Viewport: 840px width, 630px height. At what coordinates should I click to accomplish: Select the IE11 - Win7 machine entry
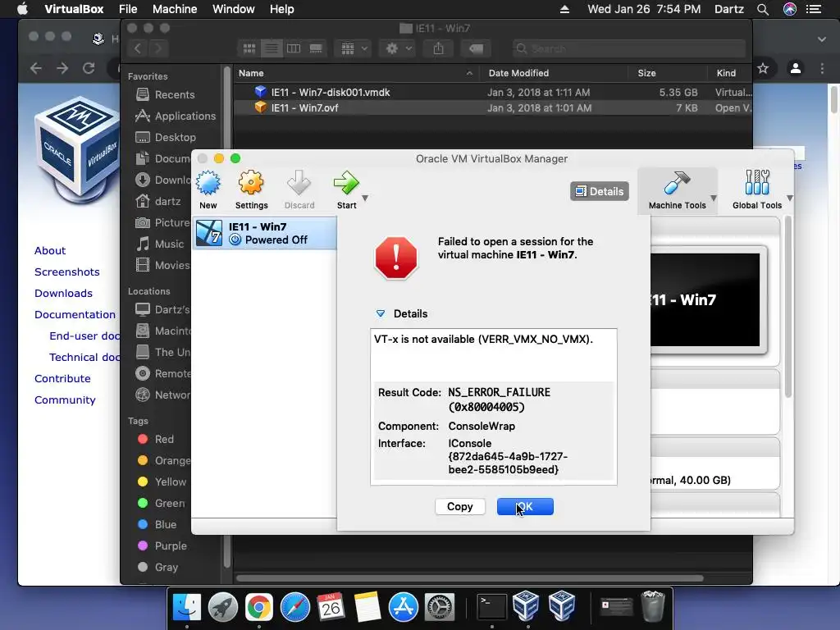pyautogui.click(x=265, y=233)
